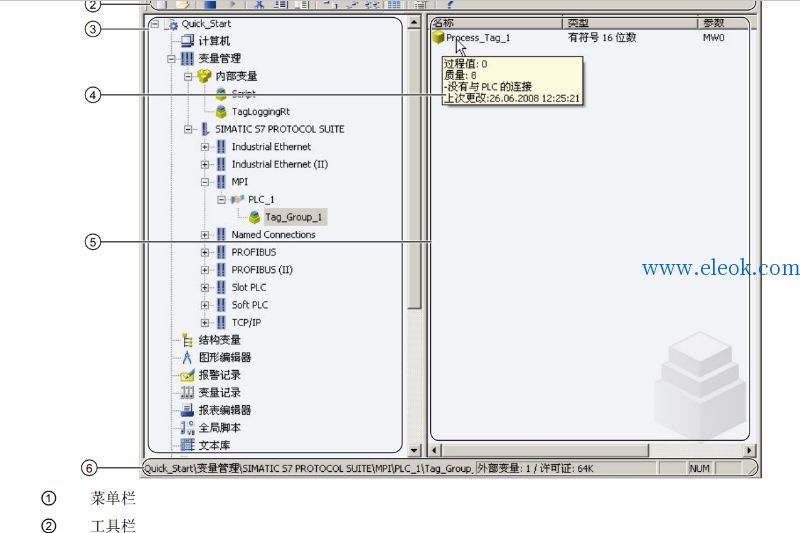Select the Industrial Ethernet label

coord(271,147)
